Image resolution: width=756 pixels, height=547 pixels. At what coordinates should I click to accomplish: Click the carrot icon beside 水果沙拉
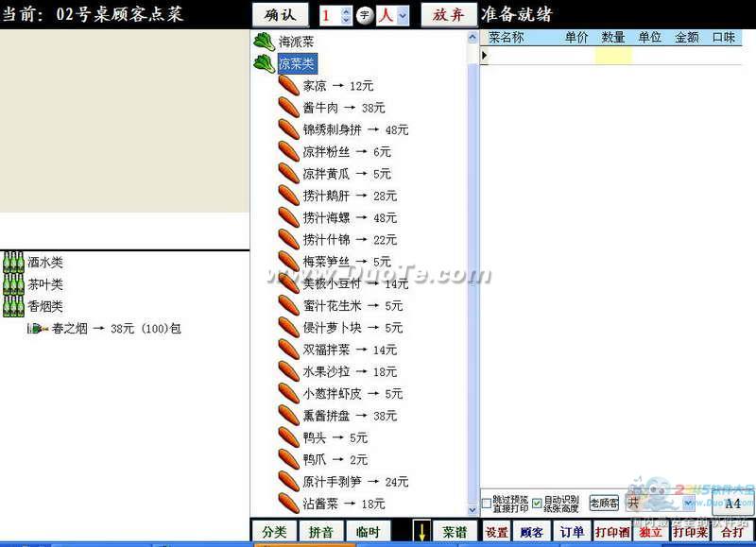[x=288, y=371]
